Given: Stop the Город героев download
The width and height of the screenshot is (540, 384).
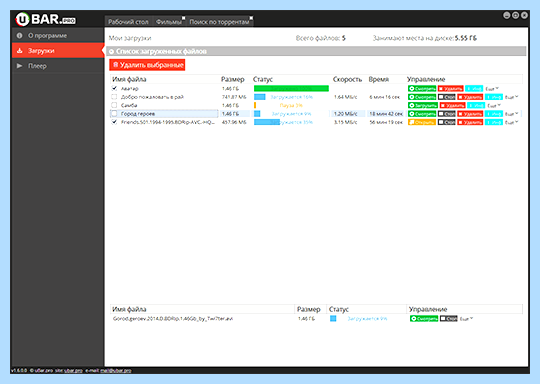Looking at the screenshot, I should 447,114.
